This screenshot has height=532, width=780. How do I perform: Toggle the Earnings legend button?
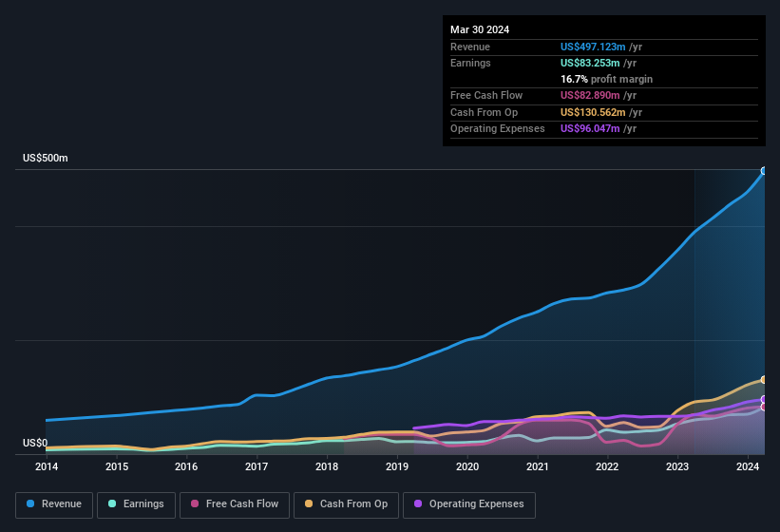(136, 504)
